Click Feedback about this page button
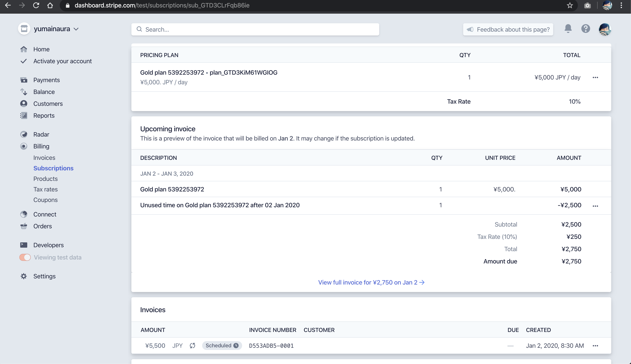 508,29
